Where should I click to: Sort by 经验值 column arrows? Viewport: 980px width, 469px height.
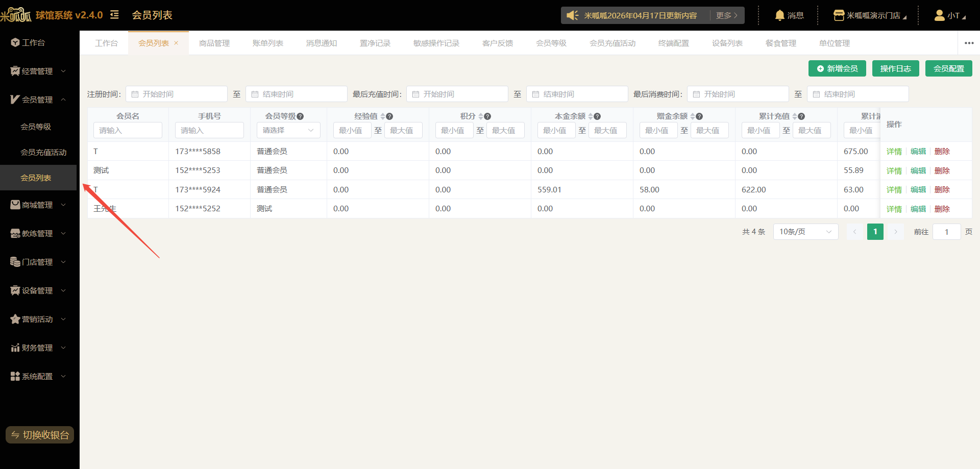coord(382,116)
